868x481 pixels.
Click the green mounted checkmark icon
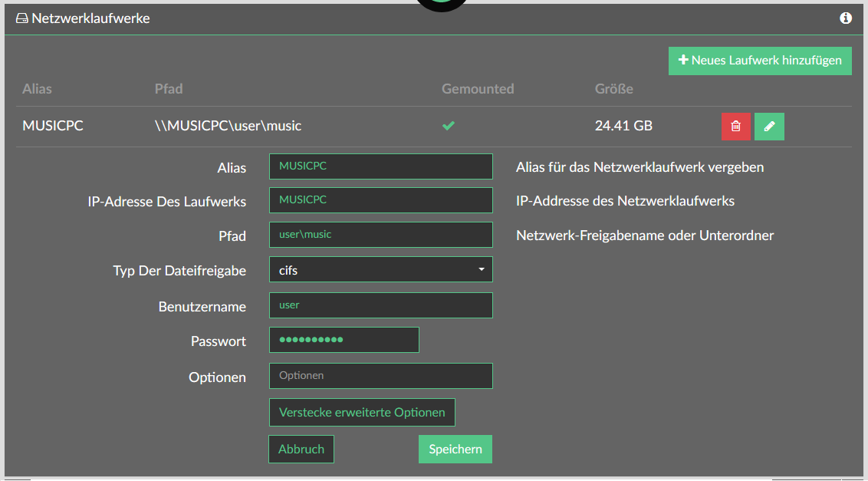[449, 126]
